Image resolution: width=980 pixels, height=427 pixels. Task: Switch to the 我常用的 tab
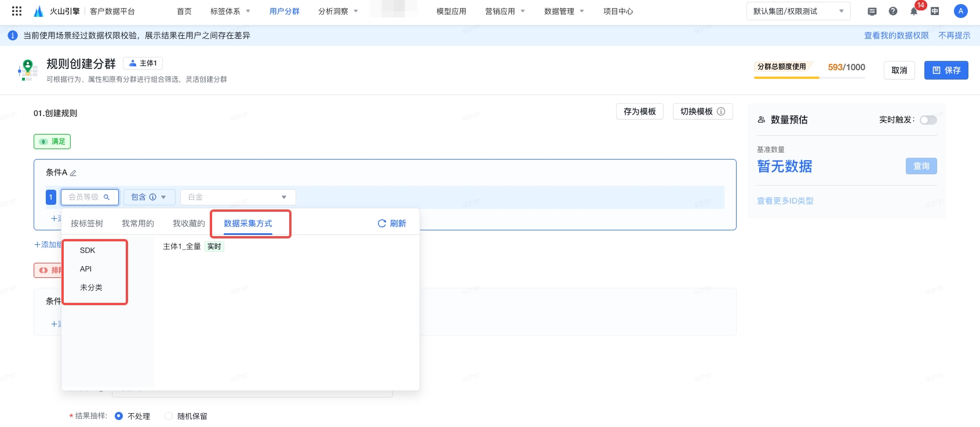click(138, 223)
